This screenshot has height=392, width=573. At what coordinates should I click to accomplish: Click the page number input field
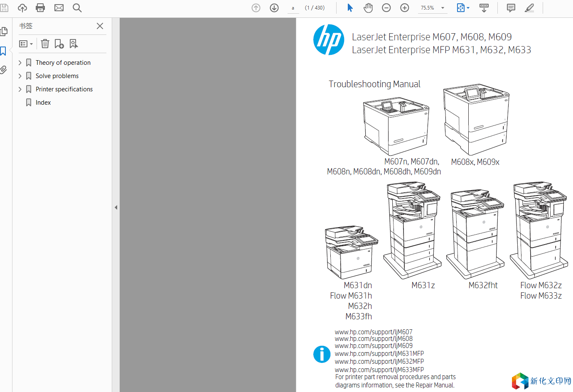point(293,8)
